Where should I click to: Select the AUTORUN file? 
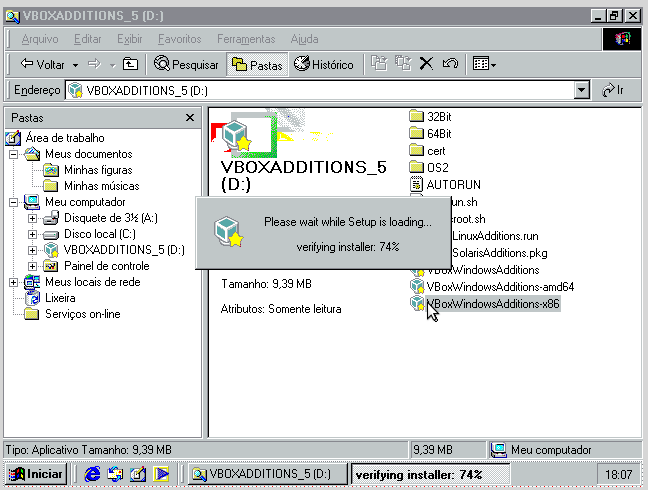453,185
